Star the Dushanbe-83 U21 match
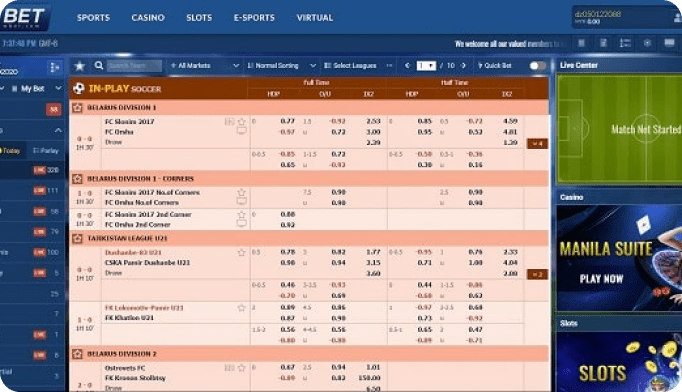Image resolution: width=682 pixels, height=392 pixels. pos(241,252)
